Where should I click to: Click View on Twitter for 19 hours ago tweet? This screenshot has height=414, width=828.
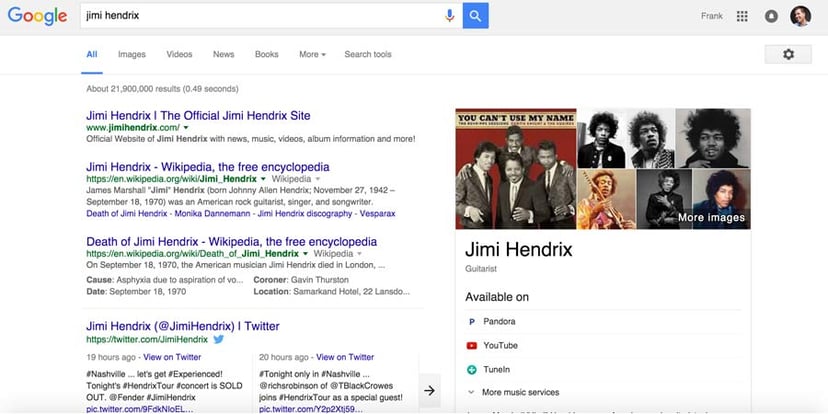(x=172, y=357)
